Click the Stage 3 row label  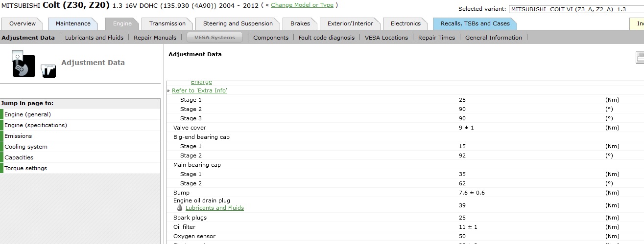pyautogui.click(x=191, y=118)
